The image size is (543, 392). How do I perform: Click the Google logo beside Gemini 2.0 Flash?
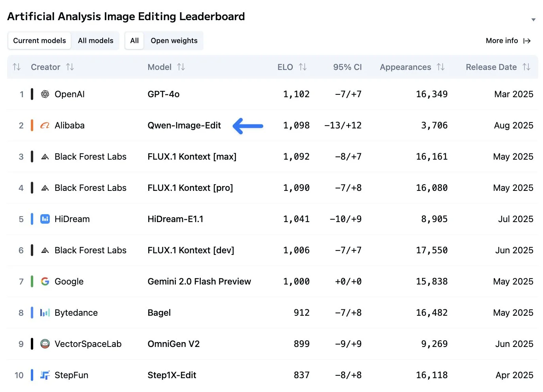45,281
